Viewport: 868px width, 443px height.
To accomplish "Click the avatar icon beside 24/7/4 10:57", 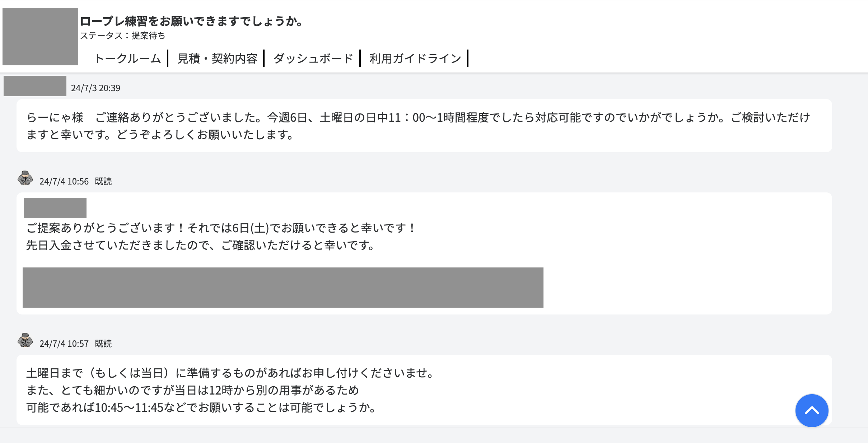I will pos(25,340).
